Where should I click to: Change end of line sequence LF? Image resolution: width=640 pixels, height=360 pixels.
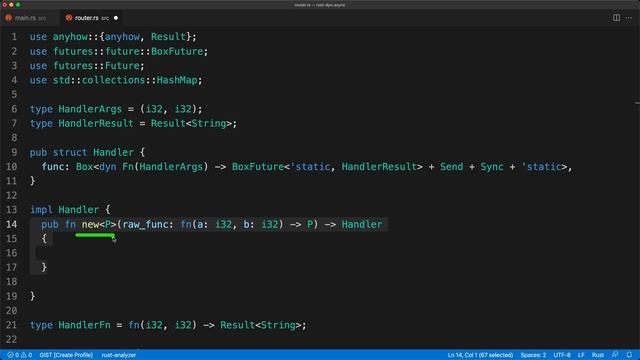click(x=581, y=355)
